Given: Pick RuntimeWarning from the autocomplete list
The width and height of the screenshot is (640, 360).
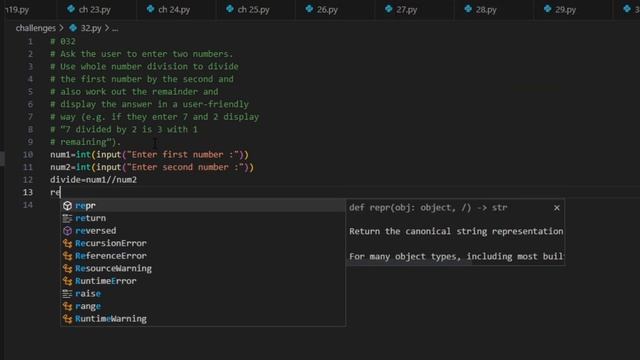Looking at the screenshot, I should [203, 319].
